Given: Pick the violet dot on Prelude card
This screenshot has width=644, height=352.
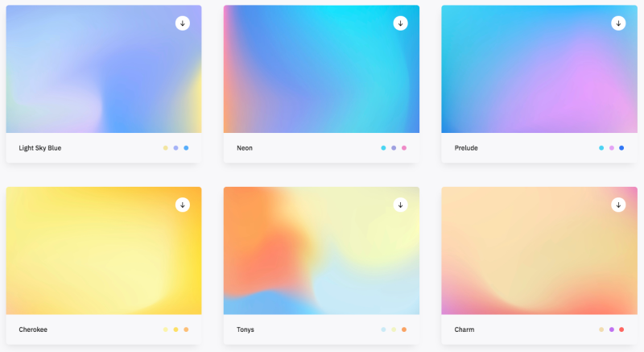Looking at the screenshot, I should click(x=612, y=148).
